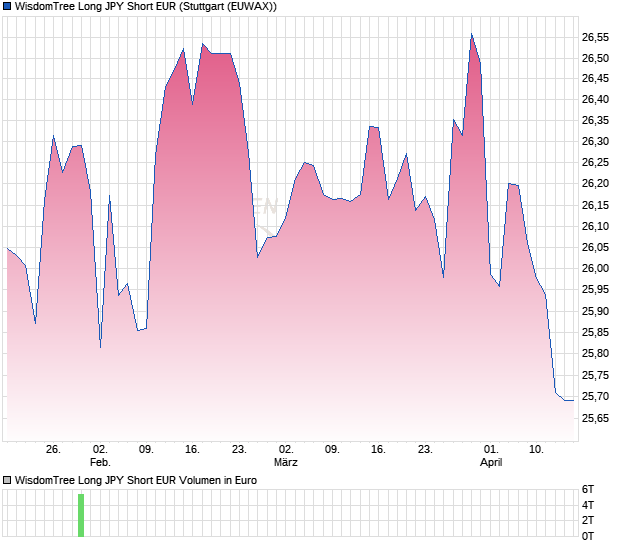Click the volume axis label 0T

(x=588, y=536)
